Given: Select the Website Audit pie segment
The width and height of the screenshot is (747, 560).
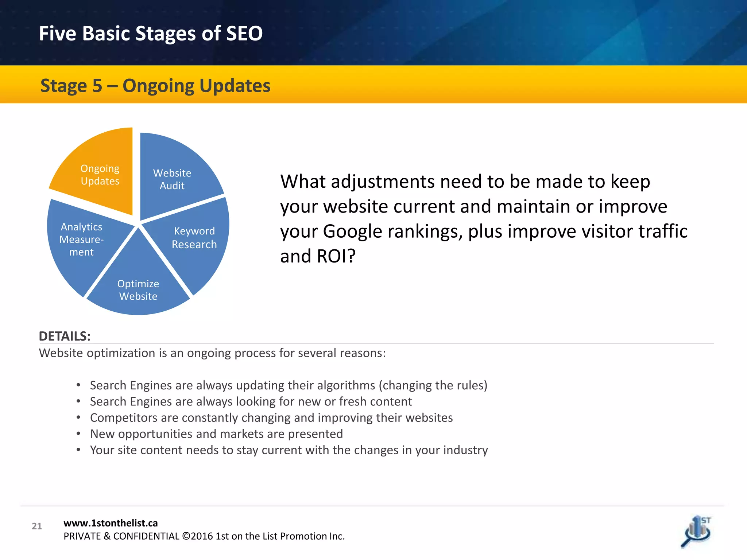Looking at the screenshot, I should tap(172, 179).
